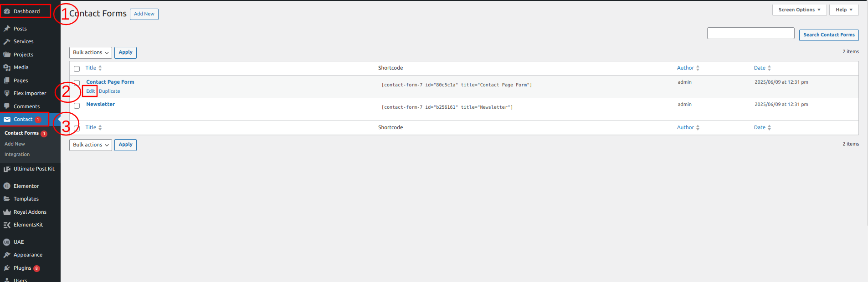
Task: Check the Newsletter row checkbox
Action: (x=77, y=106)
